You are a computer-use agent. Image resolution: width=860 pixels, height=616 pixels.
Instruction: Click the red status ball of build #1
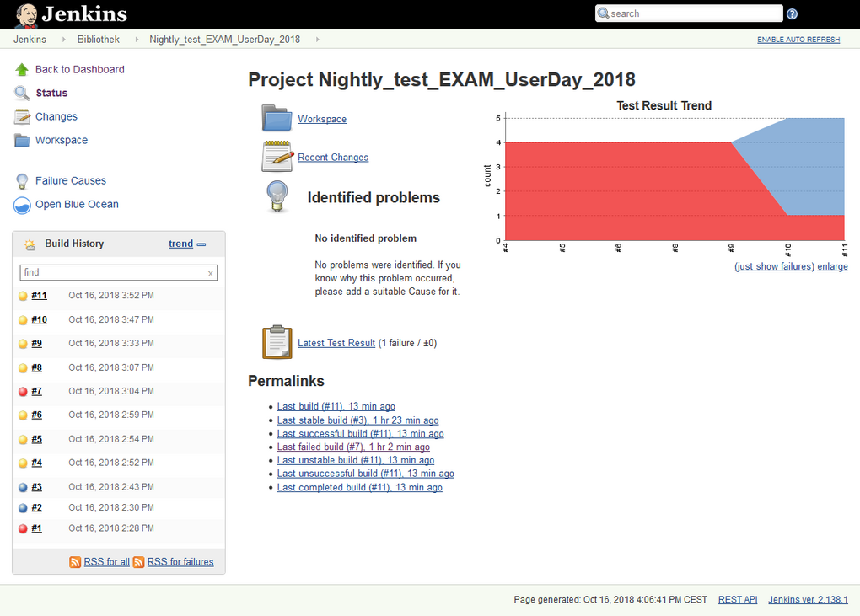click(23, 529)
